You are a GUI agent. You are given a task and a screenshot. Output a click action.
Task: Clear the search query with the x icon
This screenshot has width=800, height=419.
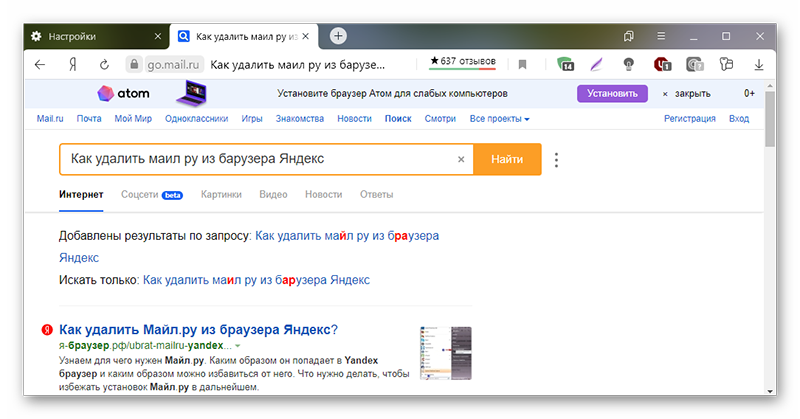coord(461,159)
